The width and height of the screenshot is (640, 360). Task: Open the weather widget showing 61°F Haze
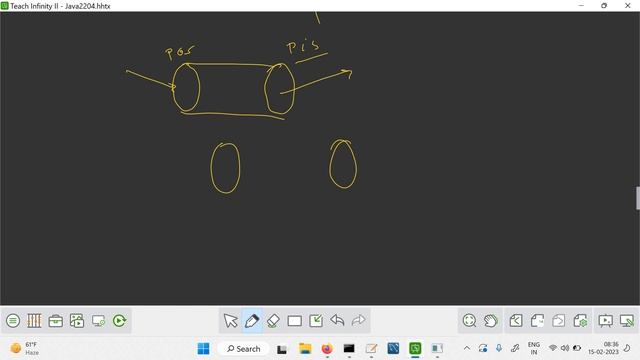coord(24,348)
